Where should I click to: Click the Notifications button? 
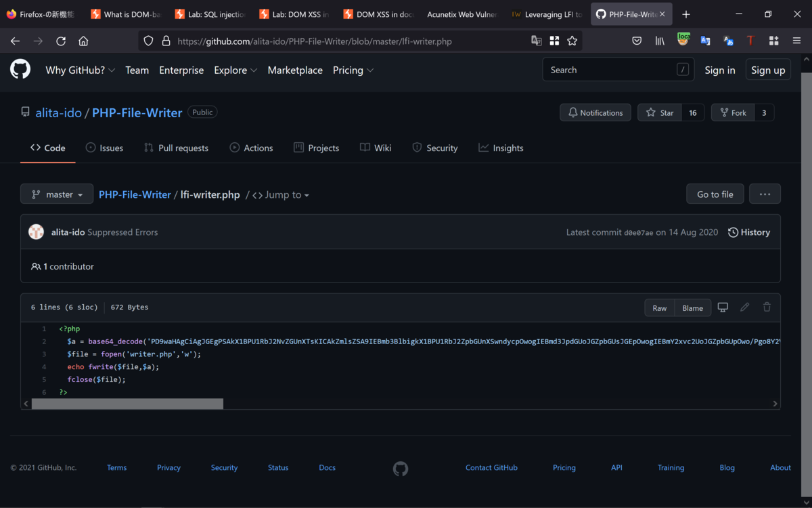[x=595, y=112]
